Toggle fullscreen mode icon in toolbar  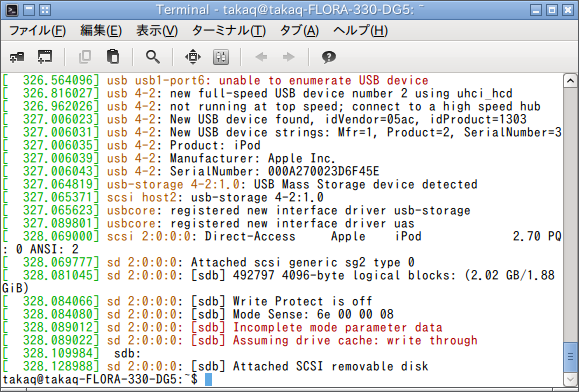192,57
